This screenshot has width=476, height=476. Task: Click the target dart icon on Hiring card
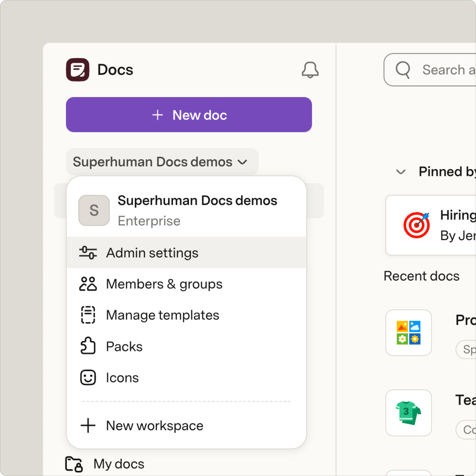click(416, 225)
